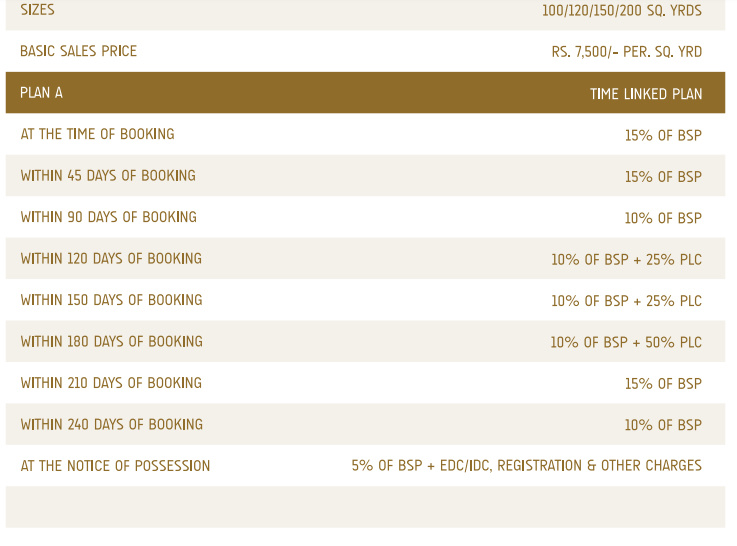Click the PLAN A header
Viewport: 737px width, 546px height.
point(41,93)
